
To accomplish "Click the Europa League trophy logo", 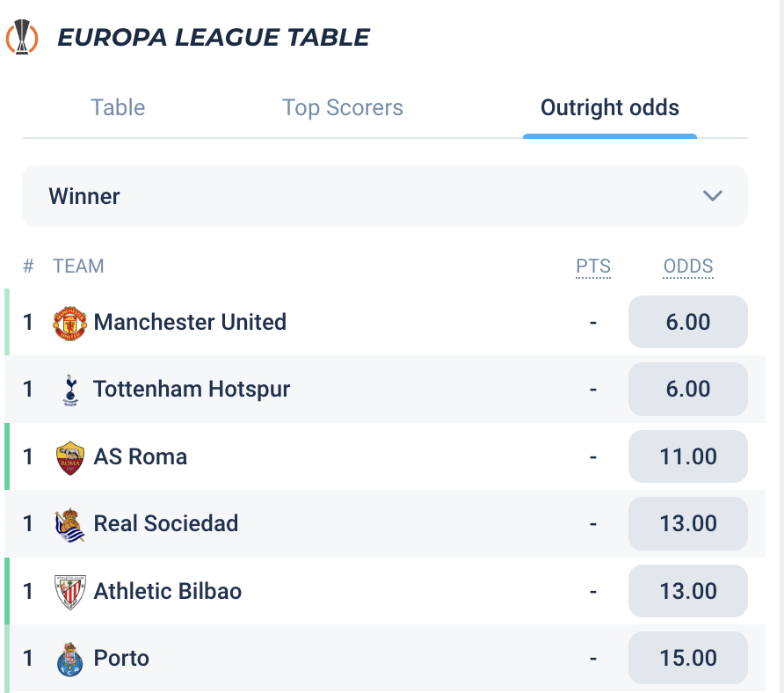I will [x=22, y=37].
